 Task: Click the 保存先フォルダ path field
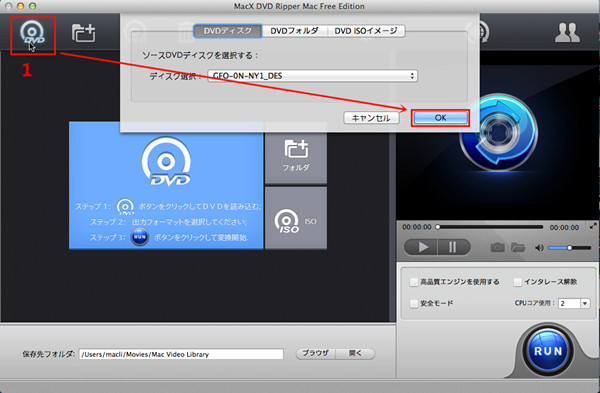pyautogui.click(x=181, y=354)
